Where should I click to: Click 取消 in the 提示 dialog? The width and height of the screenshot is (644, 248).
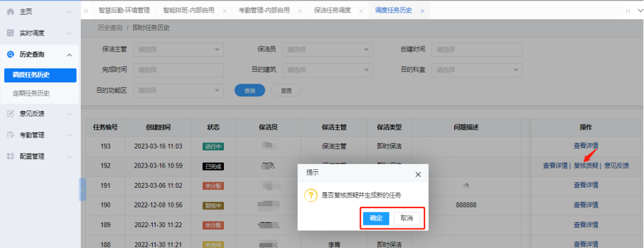pos(407,219)
